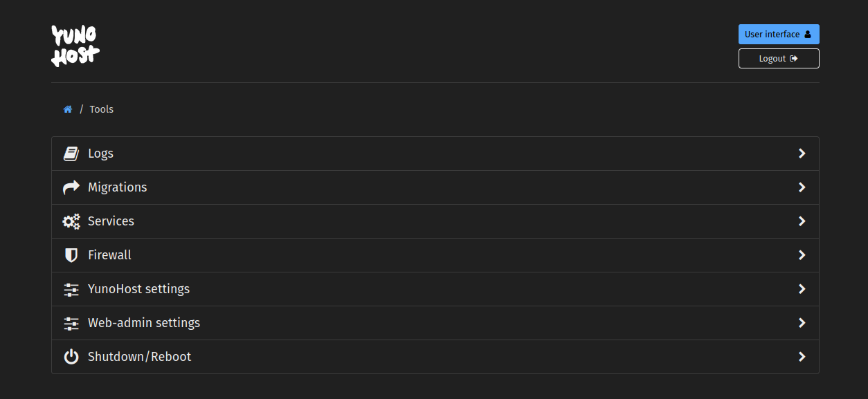Open Firewall using its chevron arrow
The height and width of the screenshot is (399, 868).
click(802, 255)
